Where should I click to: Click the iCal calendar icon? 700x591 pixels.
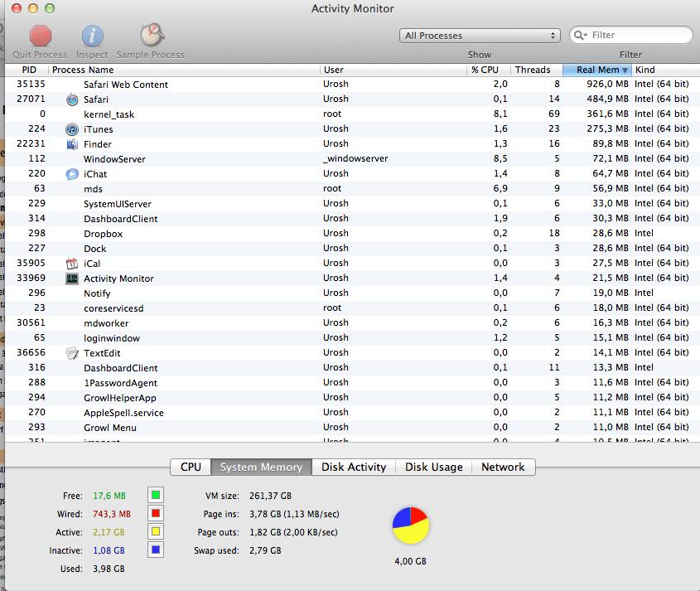point(72,264)
